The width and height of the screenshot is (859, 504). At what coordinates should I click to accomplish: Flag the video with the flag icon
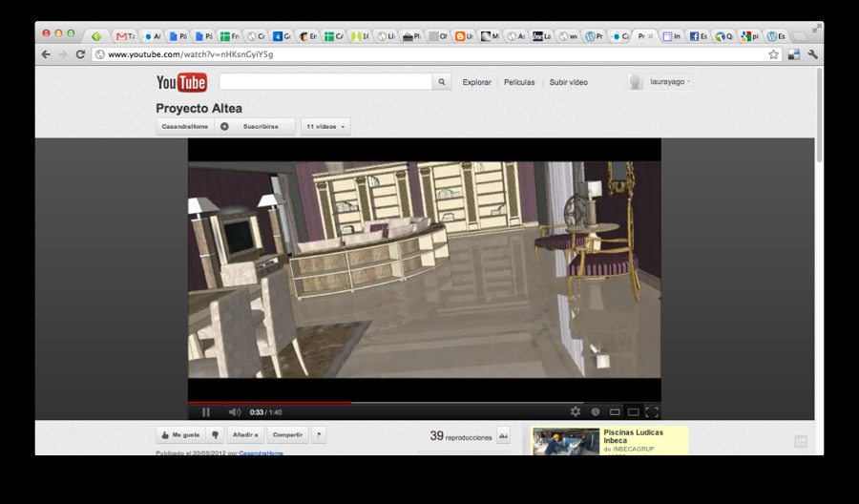pyautogui.click(x=319, y=435)
